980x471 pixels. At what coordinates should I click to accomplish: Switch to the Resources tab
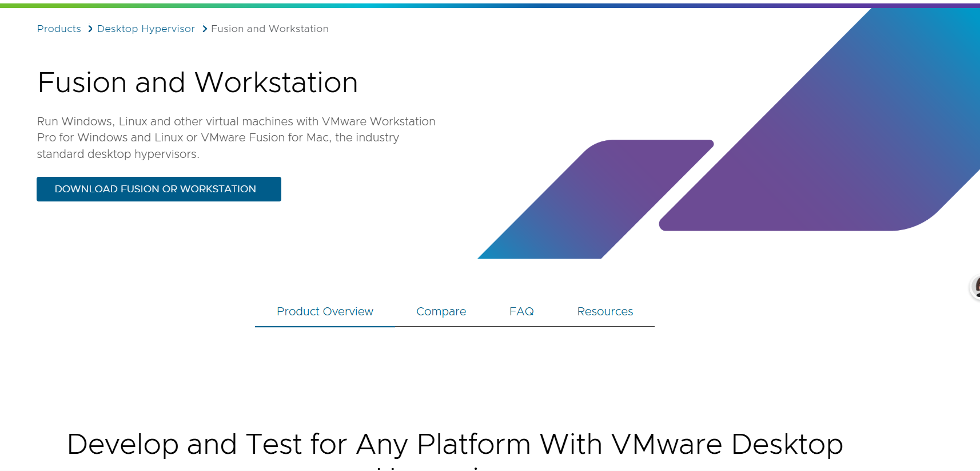coord(605,311)
